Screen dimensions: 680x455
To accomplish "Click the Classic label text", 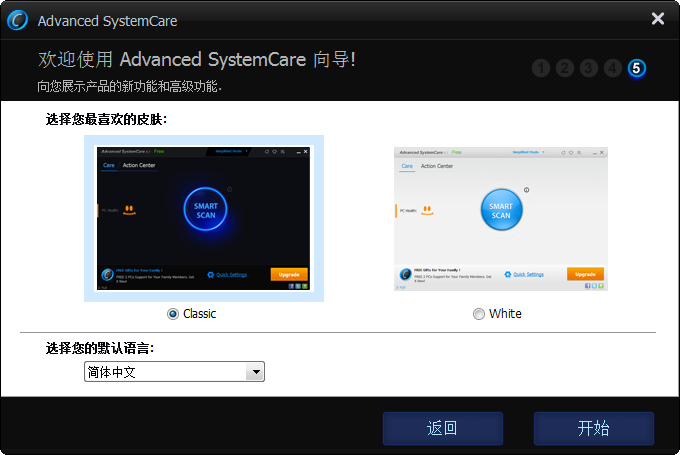I will 199,314.
